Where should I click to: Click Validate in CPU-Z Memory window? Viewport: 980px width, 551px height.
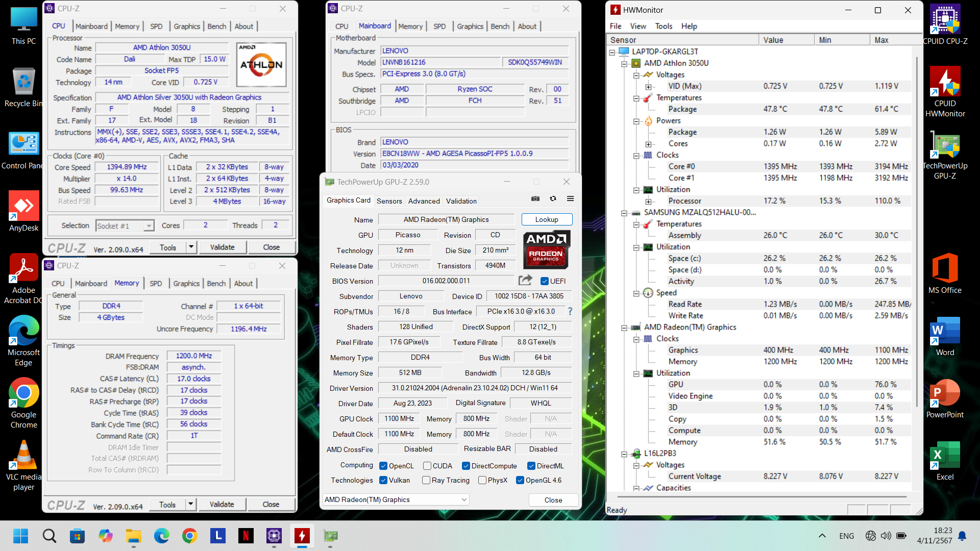click(x=222, y=504)
